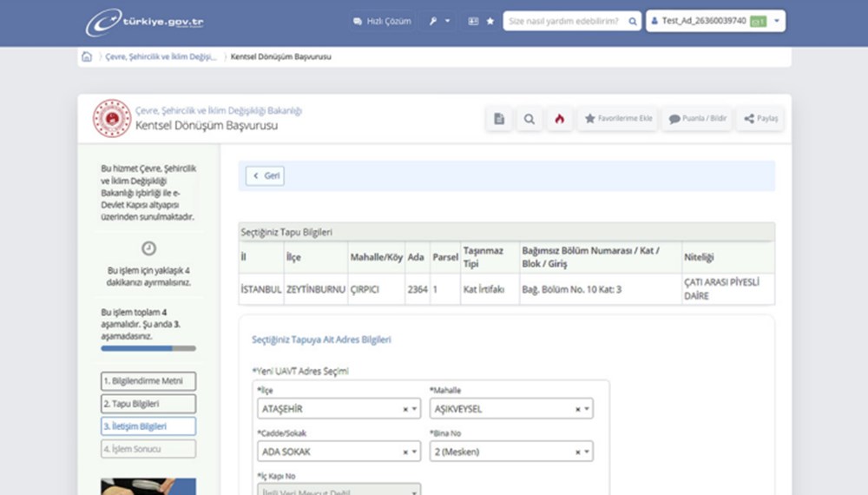The image size is (868, 495).
Task: Clear the ATAŞEHİR district selection
Action: pyautogui.click(x=404, y=409)
